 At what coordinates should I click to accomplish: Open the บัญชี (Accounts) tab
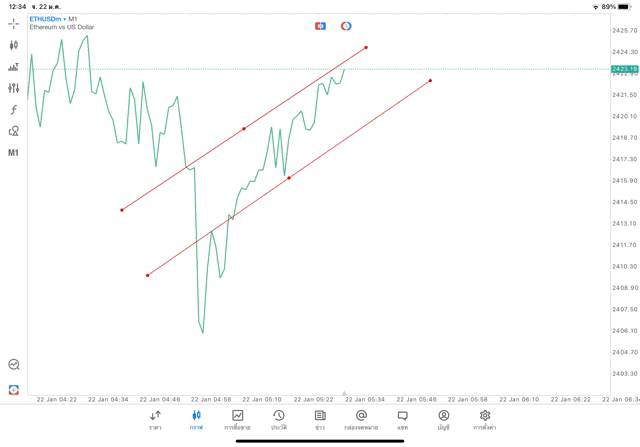[443, 420]
